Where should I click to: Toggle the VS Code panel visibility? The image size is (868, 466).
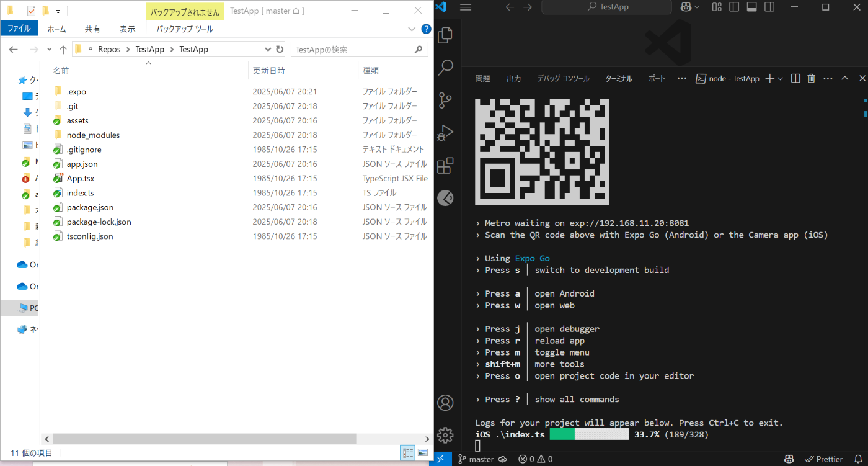(x=751, y=7)
